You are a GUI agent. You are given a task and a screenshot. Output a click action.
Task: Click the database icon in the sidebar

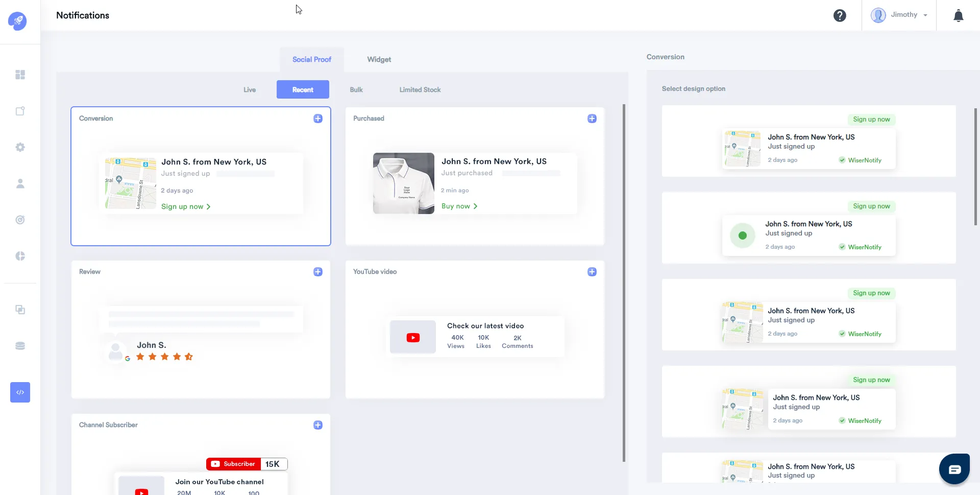pyautogui.click(x=20, y=346)
